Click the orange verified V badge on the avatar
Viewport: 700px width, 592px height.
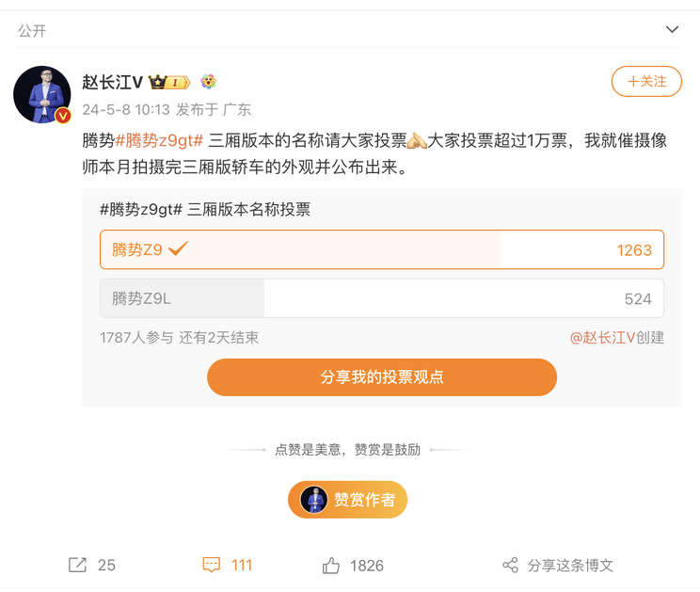point(63,116)
